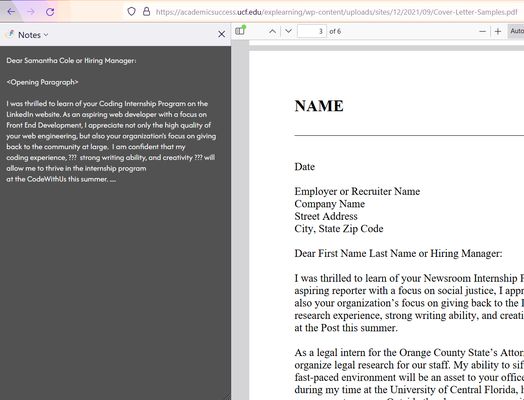The height and width of the screenshot is (400, 524).
Task: Click 'I was thrilled to learn' note line
Action: tap(107, 104)
